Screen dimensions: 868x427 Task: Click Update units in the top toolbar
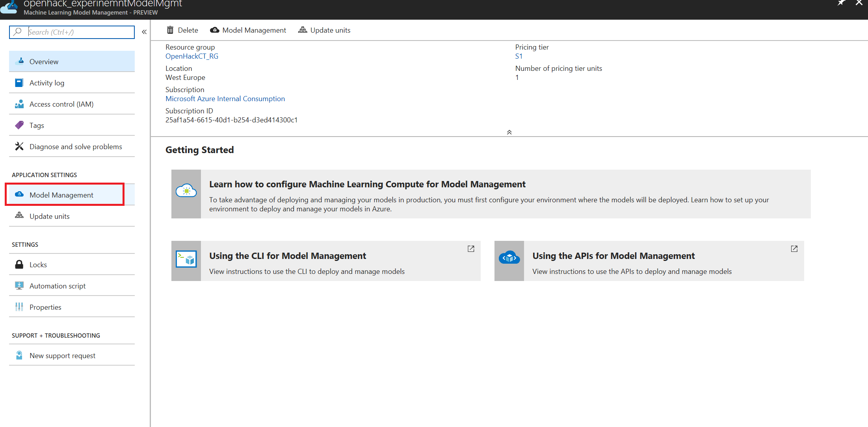[324, 30]
